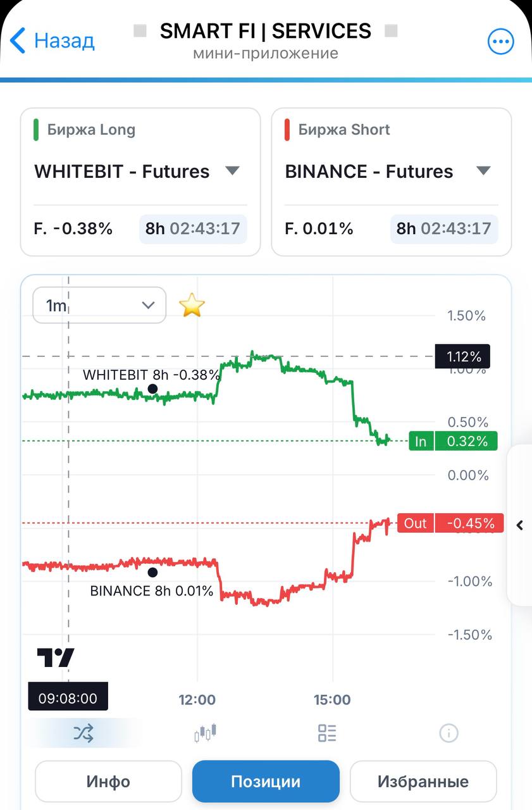The width and height of the screenshot is (532, 810).
Task: Tap the gold star favorite icon
Action: pos(192,306)
